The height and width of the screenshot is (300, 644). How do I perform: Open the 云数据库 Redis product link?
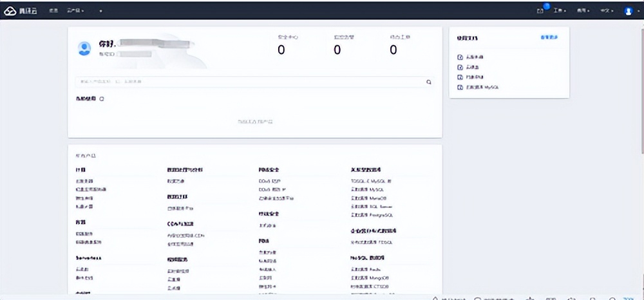point(366,270)
